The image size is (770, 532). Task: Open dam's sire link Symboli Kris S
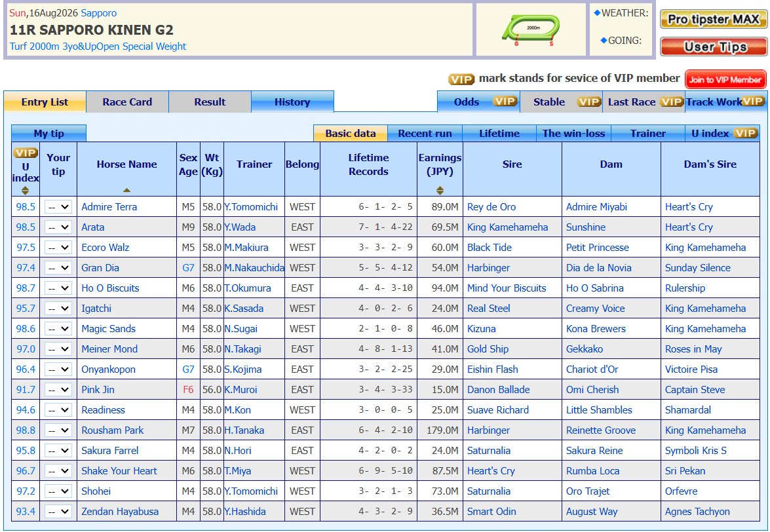coord(696,451)
